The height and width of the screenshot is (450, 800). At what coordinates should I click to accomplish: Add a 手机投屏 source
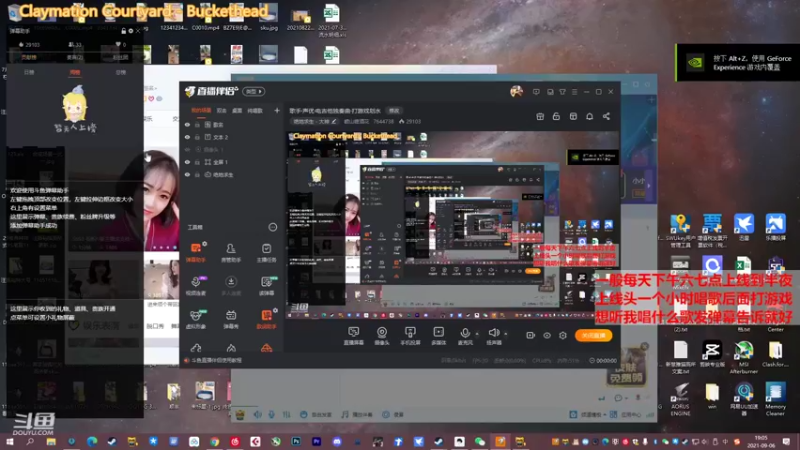[x=410, y=336]
